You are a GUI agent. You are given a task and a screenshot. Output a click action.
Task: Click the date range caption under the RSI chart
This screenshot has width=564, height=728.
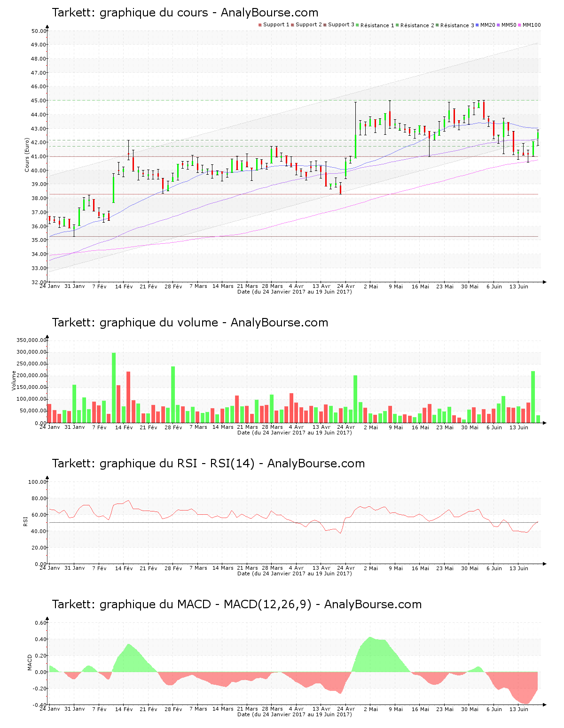click(295, 573)
